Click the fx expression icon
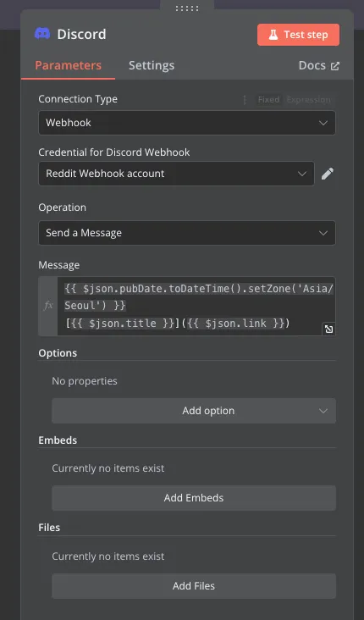Viewport: 364px width, 620px height. [48, 306]
